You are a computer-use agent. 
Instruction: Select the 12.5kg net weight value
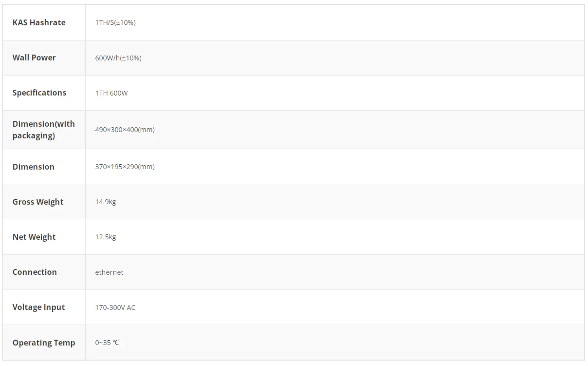(106, 237)
